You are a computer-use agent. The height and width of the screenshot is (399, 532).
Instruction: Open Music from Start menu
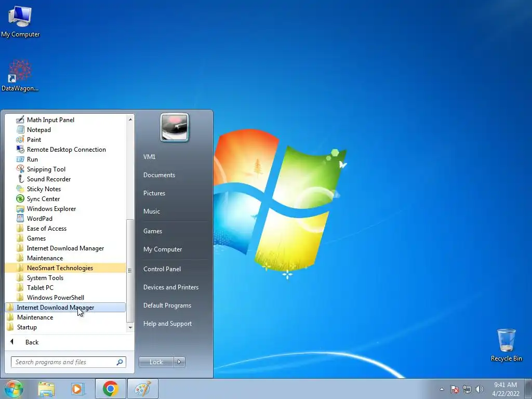click(x=151, y=211)
